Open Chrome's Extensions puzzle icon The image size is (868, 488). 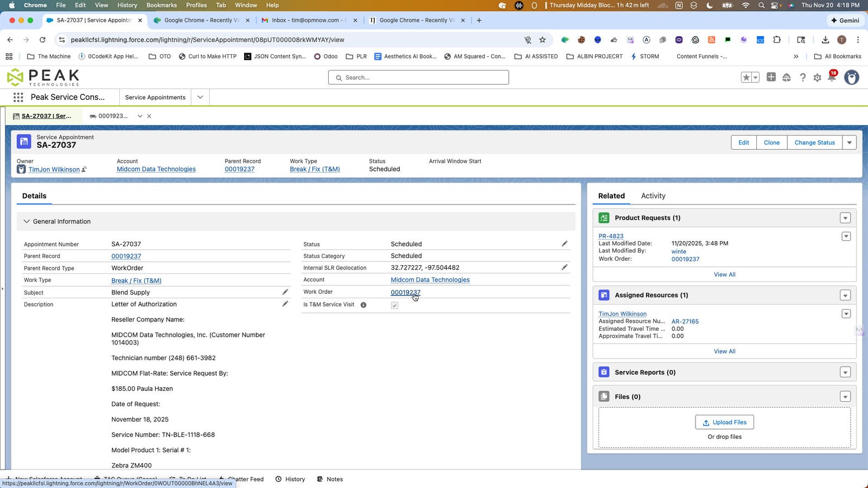click(x=777, y=40)
